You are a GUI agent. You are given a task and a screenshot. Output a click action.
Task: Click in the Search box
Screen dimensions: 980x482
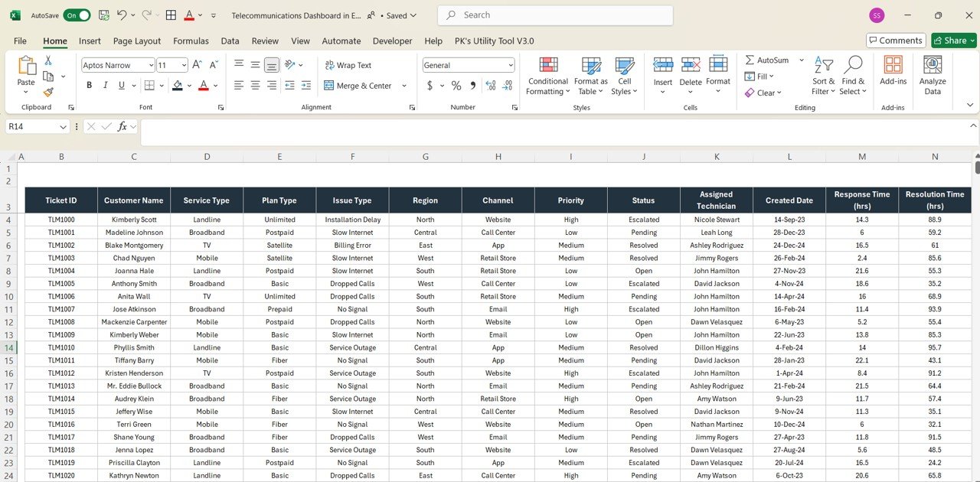pos(555,15)
